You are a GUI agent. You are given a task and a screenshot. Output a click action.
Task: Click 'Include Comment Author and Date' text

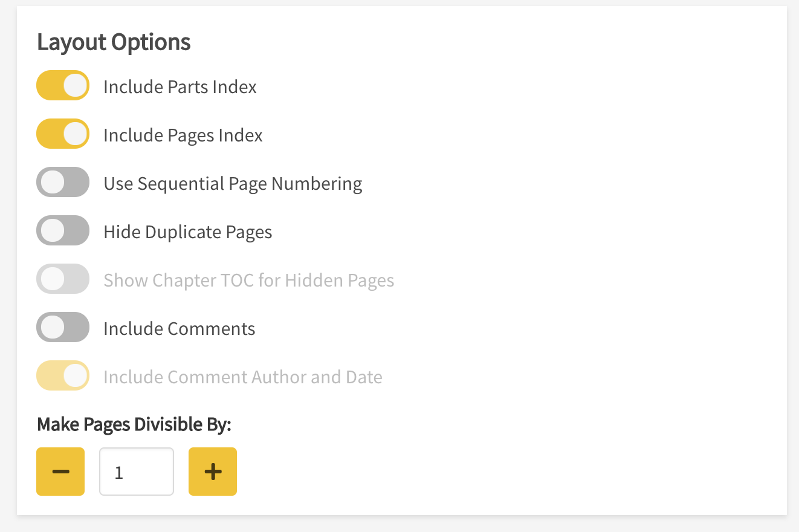point(243,377)
